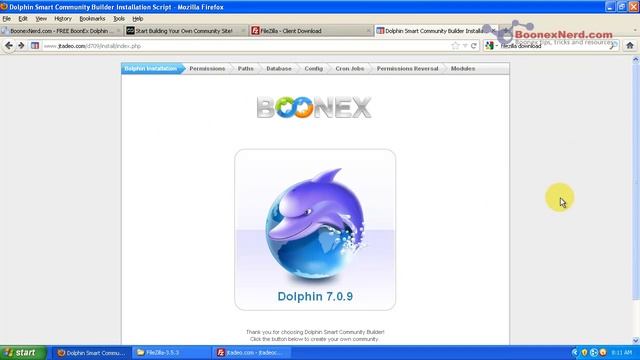Go back with the browser Back arrow
Screen dimensions: 640x360
coord(9,46)
